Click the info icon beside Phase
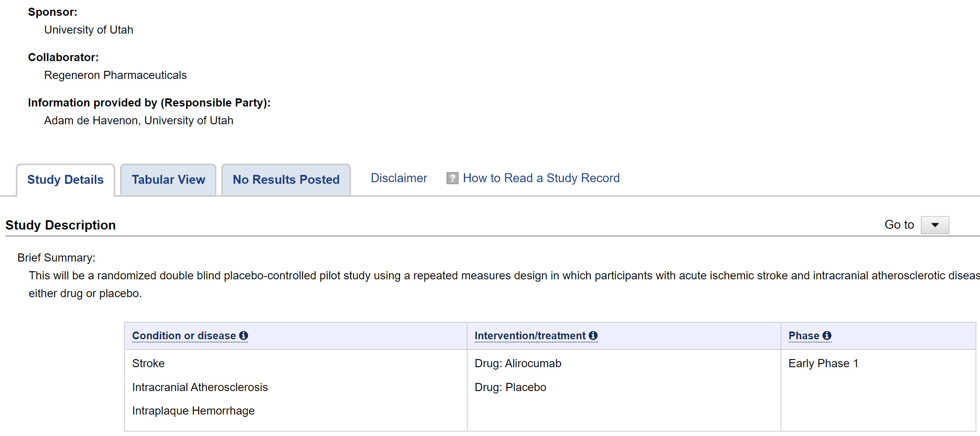The height and width of the screenshot is (436, 980). coord(827,336)
